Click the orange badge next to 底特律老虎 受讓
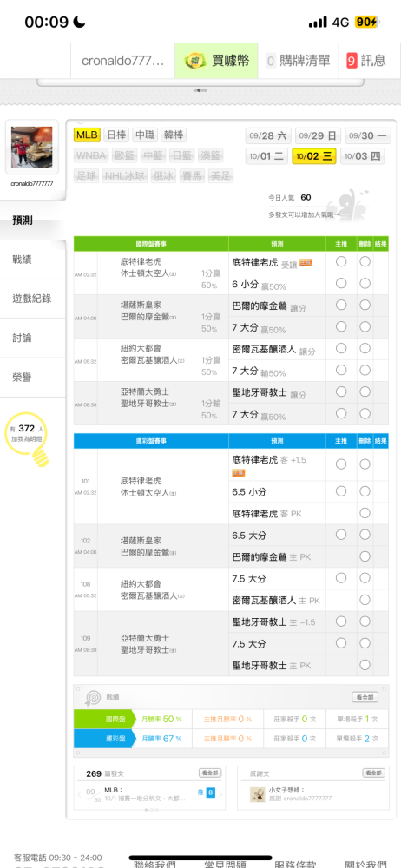Screen dimensions: 401x868 tap(306, 262)
